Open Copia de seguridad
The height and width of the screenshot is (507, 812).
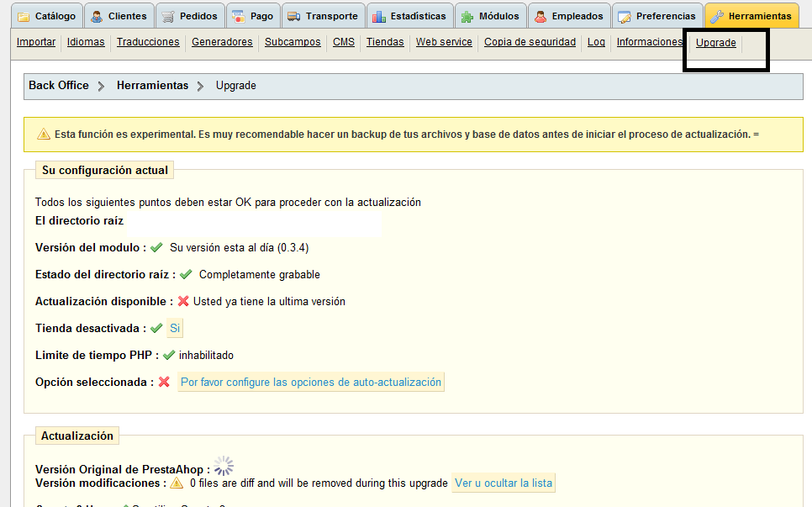coord(530,41)
